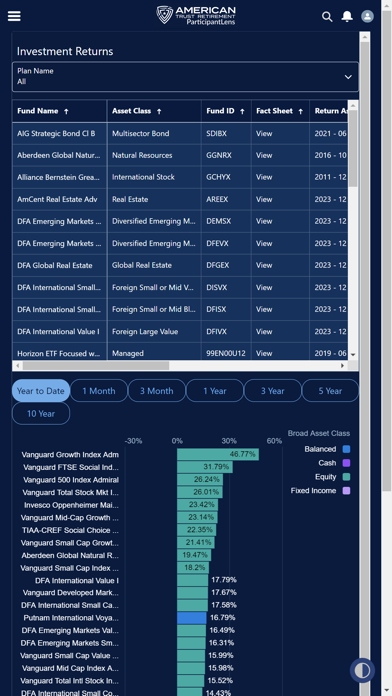View fact sheet for DEMSX fund
Viewport: 392px width, 696px height.
[264, 221]
